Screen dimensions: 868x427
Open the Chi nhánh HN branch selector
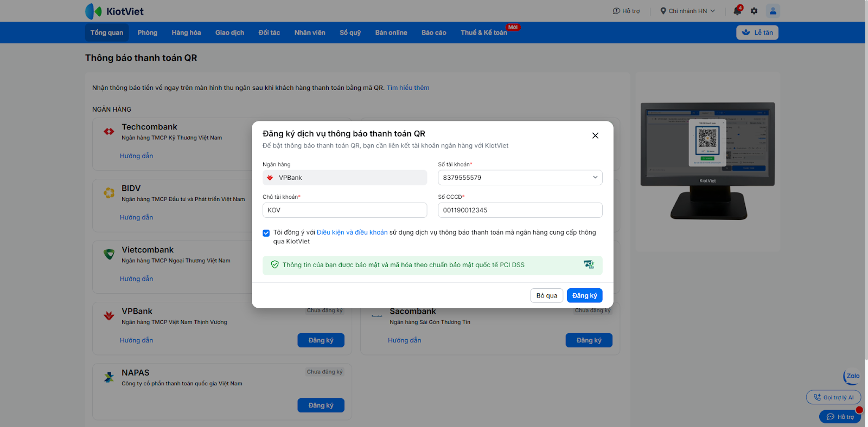click(x=687, y=11)
